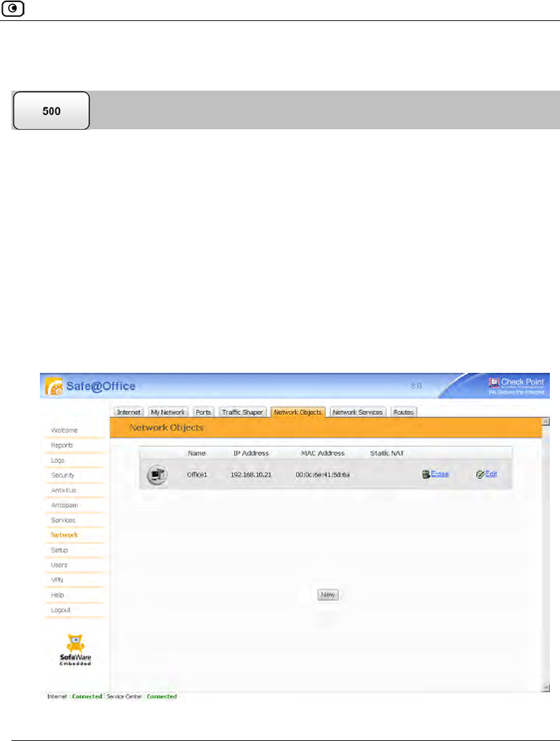Open Reports in the sidebar
Screen dimensions: 560x741
pyautogui.click(x=62, y=445)
